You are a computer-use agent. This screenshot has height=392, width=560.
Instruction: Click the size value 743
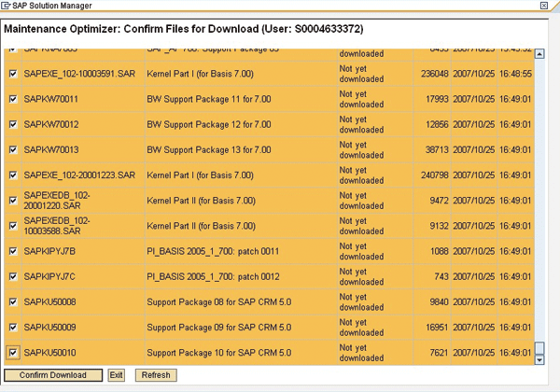(x=441, y=276)
